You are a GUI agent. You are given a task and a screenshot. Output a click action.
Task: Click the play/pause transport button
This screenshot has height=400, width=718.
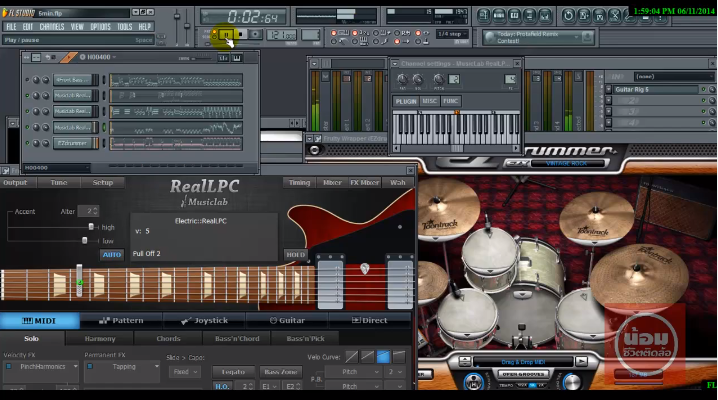226,34
